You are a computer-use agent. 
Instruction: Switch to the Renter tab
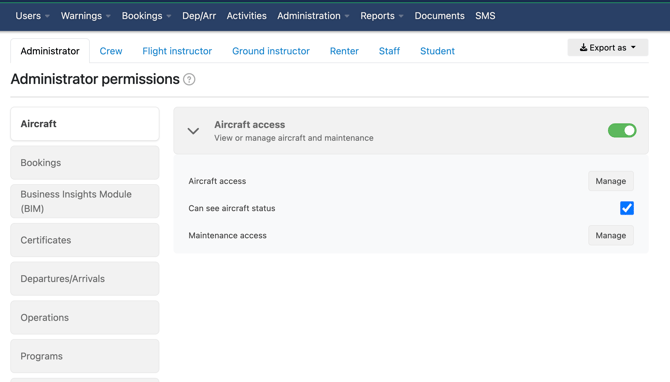click(x=344, y=51)
